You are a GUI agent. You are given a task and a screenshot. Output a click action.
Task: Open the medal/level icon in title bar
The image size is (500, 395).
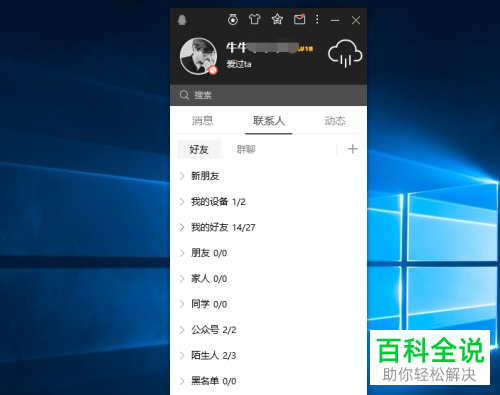tap(233, 20)
